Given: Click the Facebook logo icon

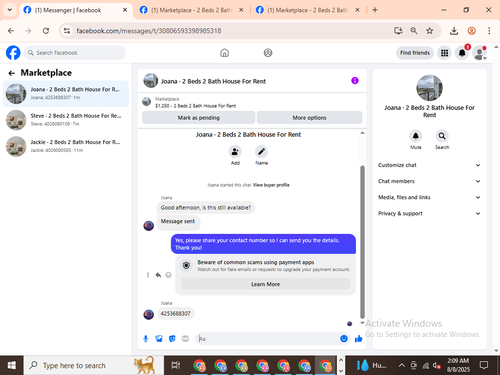Looking at the screenshot, I should [13, 53].
